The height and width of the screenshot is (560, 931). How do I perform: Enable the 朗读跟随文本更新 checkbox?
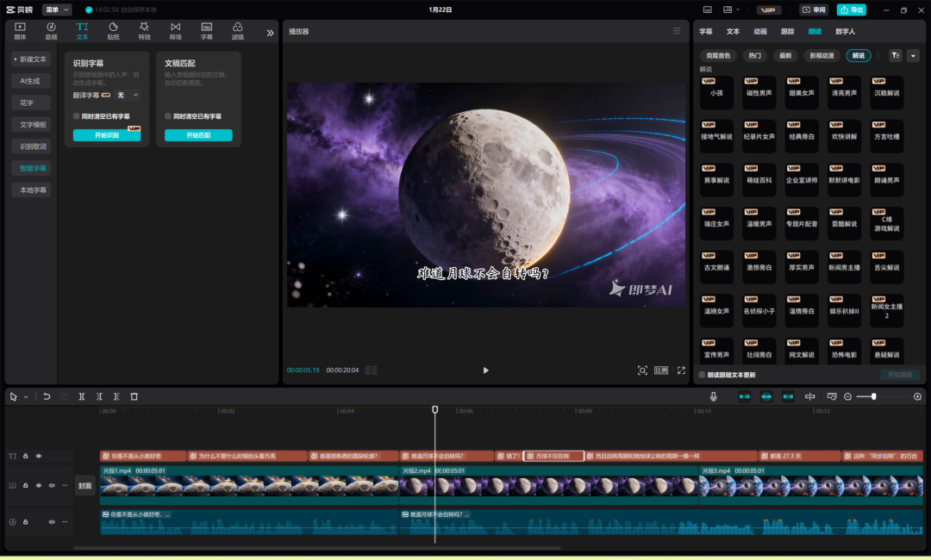(x=702, y=375)
